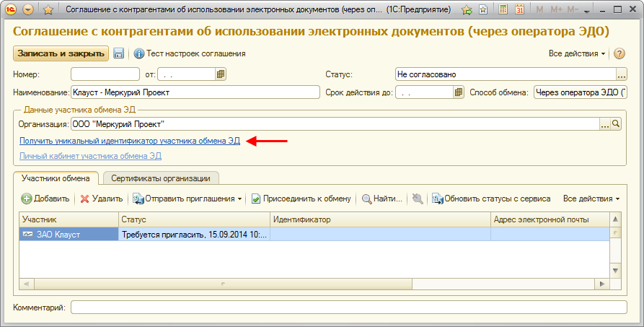Open Статус selection ellipsis button
Screen dimensions: 644x327
622,74
